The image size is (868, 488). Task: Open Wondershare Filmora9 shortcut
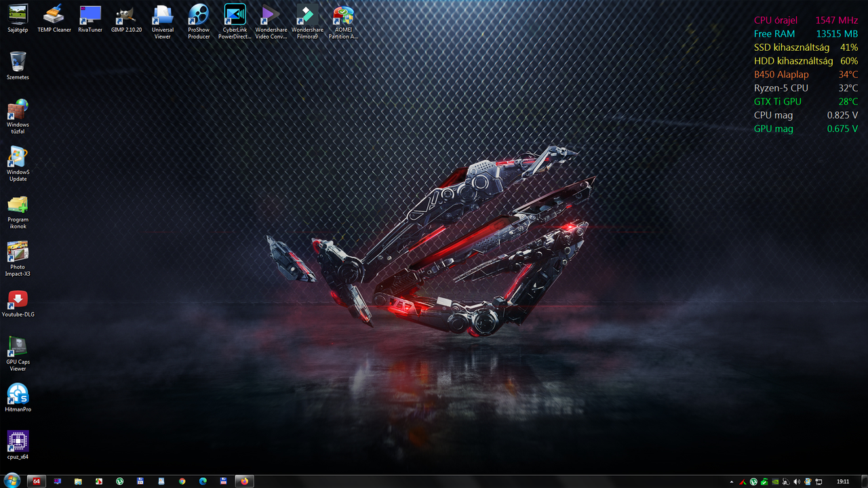[x=307, y=21]
